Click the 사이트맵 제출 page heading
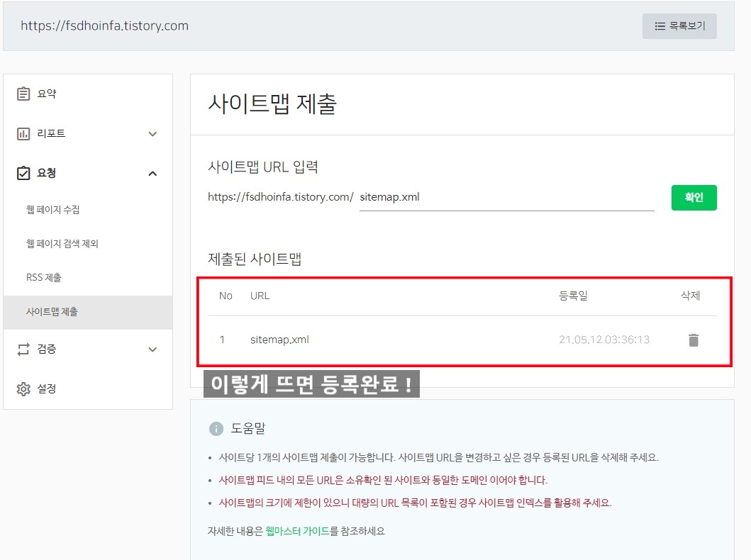Screen dimensions: 751x560 (x=272, y=103)
